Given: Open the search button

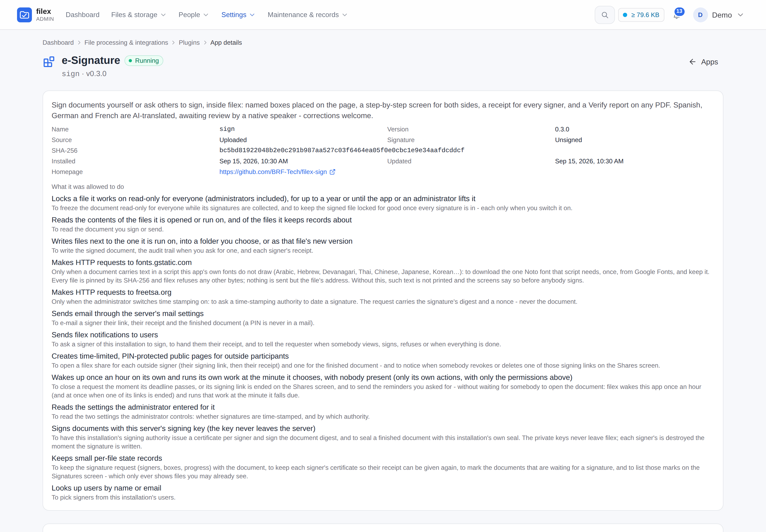Looking at the screenshot, I should pyautogui.click(x=605, y=15).
